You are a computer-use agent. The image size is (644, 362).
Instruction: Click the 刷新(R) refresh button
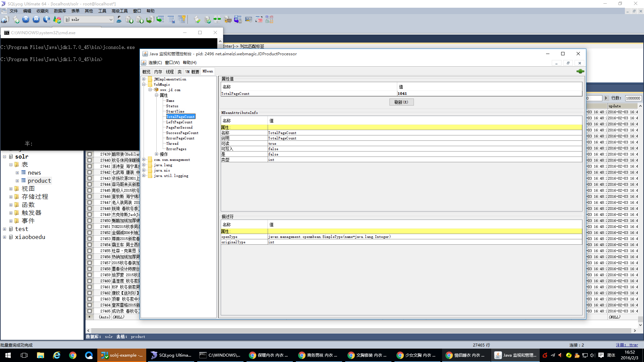point(401,102)
